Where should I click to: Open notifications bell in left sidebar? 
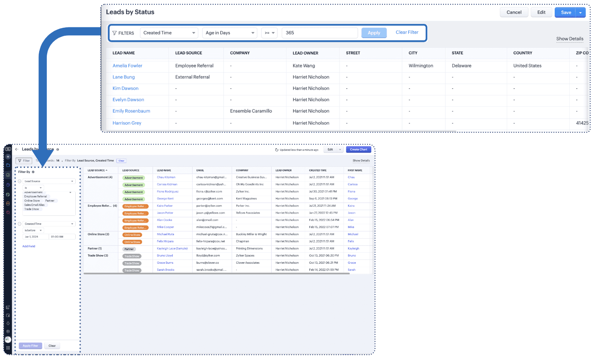pos(8,323)
